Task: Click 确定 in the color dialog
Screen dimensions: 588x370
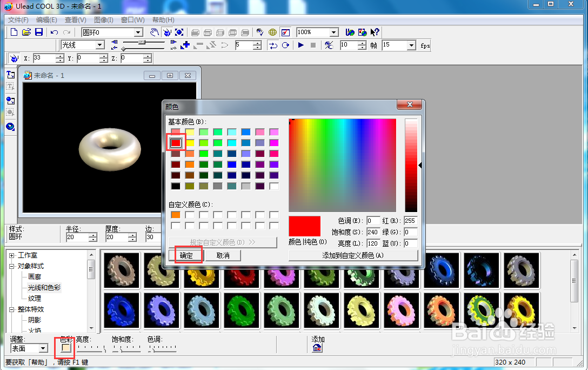Action: point(186,255)
